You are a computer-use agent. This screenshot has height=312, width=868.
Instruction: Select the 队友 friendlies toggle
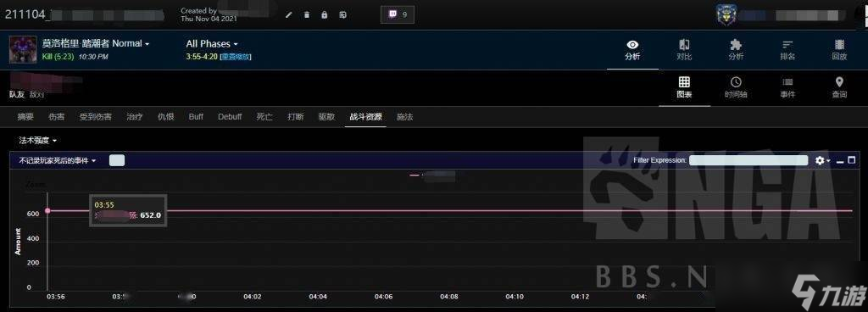pyautogui.click(x=17, y=95)
